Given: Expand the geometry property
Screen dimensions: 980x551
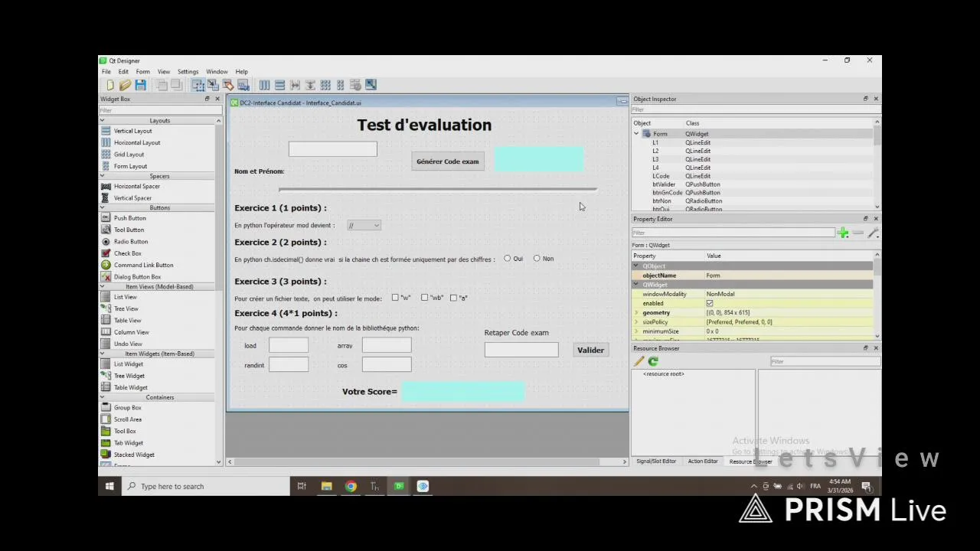Looking at the screenshot, I should [636, 313].
